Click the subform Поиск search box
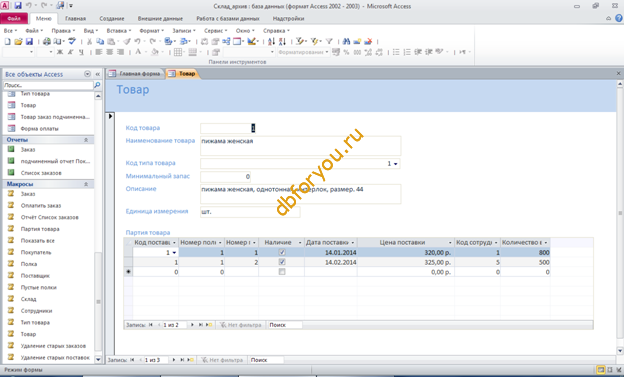Viewport: 624px width, 377px height. coord(285,325)
